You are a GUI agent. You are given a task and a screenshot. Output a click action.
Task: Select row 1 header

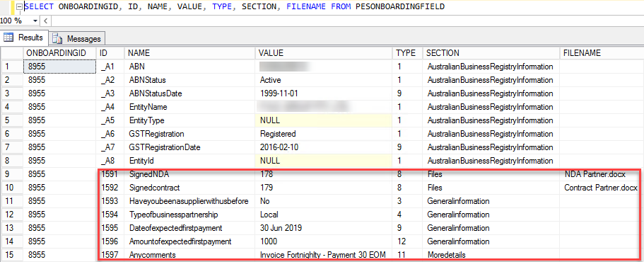tap(12, 67)
